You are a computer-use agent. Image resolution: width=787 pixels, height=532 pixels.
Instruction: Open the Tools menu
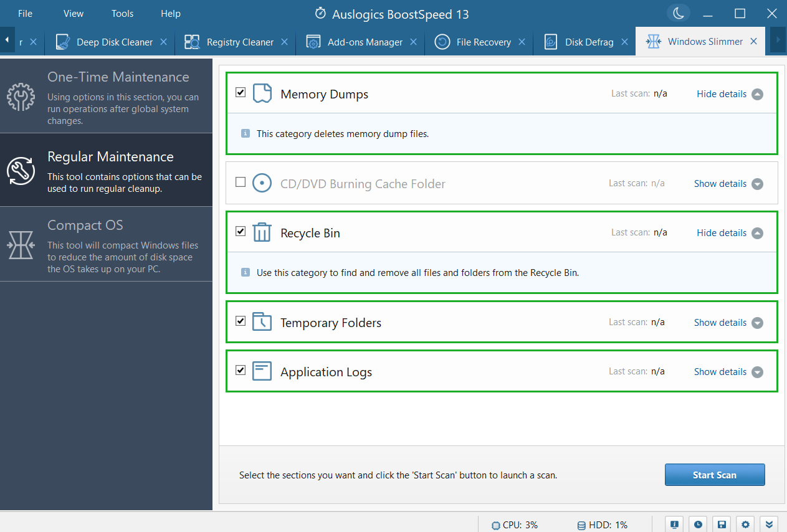click(123, 13)
